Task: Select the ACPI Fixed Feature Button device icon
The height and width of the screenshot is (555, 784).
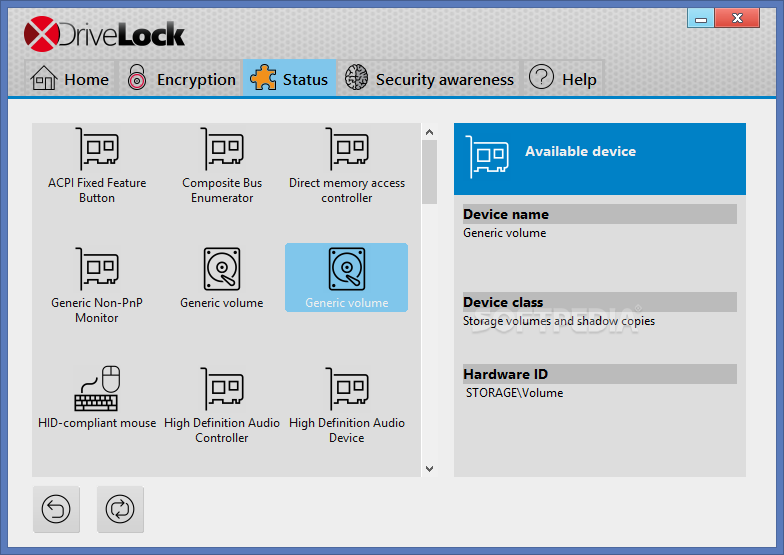Action: tap(97, 148)
